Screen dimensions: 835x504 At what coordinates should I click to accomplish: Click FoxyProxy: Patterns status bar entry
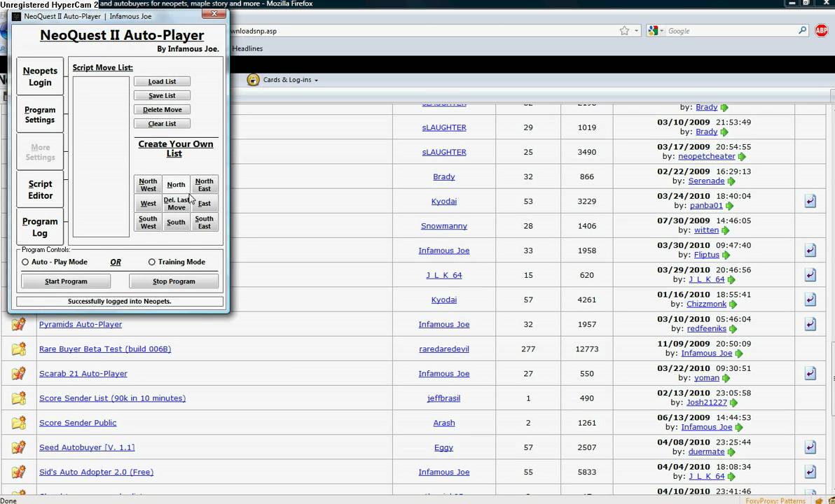(775, 500)
